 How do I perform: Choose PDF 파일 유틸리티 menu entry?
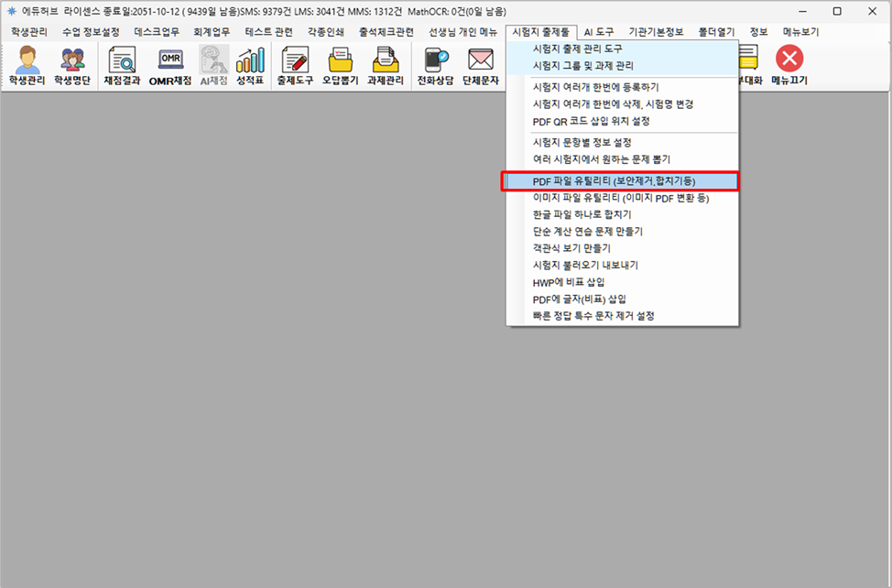click(x=620, y=181)
